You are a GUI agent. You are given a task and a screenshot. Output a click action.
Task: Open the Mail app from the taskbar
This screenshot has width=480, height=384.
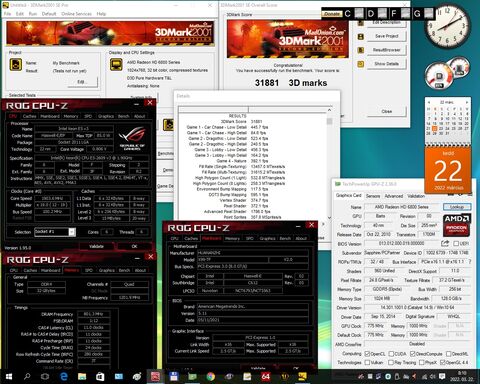click(118, 377)
